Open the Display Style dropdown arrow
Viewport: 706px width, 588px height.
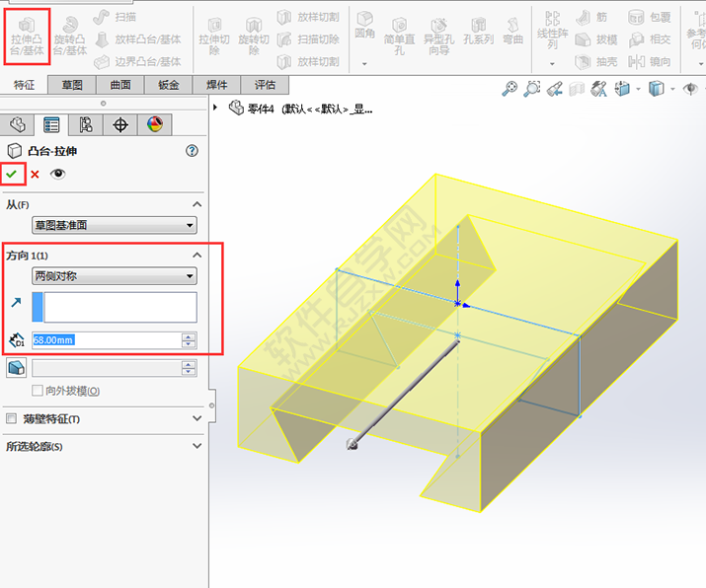coord(672,89)
